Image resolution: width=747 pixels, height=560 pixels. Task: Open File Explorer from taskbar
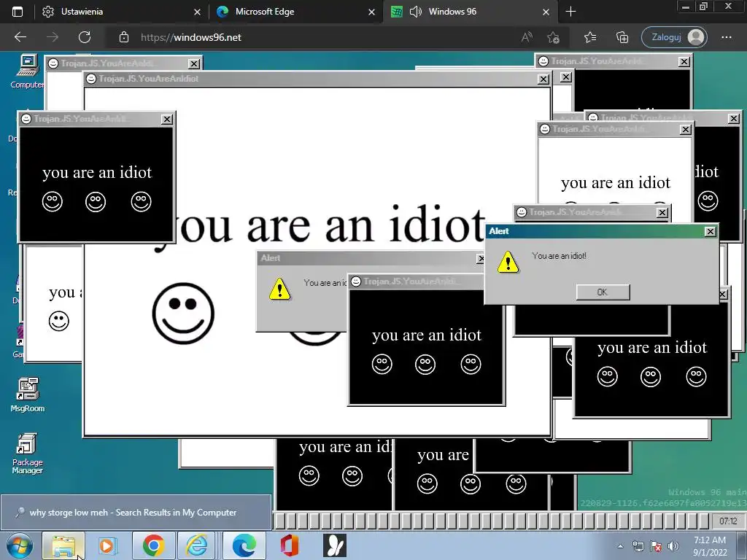64,545
